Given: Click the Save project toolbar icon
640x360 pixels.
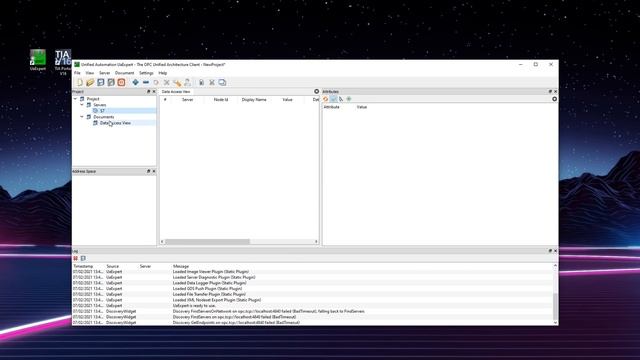Looking at the screenshot, I should [x=101, y=82].
